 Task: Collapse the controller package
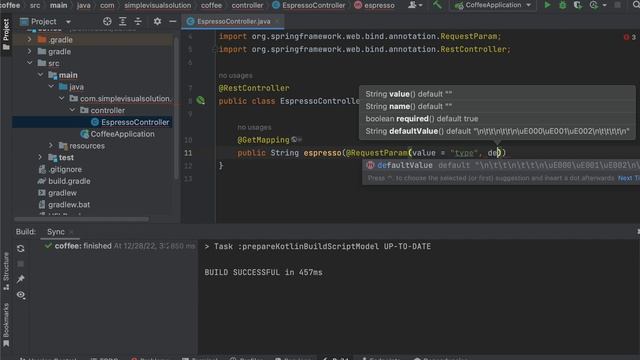pos(72,110)
